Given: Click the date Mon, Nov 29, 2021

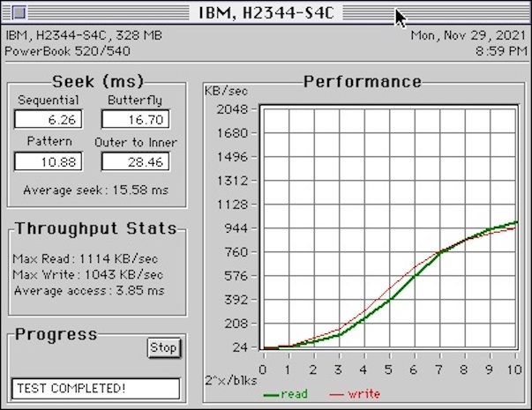Looking at the screenshot, I should pos(468,35).
